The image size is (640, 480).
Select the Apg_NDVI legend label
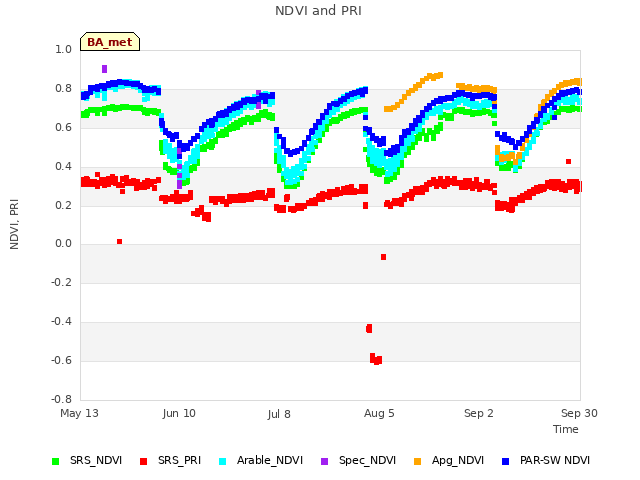point(458,460)
